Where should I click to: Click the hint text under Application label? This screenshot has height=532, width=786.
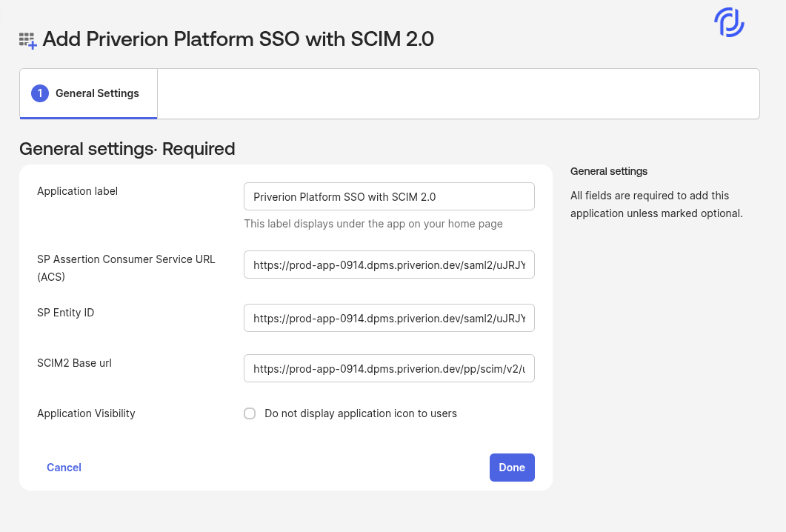373,224
